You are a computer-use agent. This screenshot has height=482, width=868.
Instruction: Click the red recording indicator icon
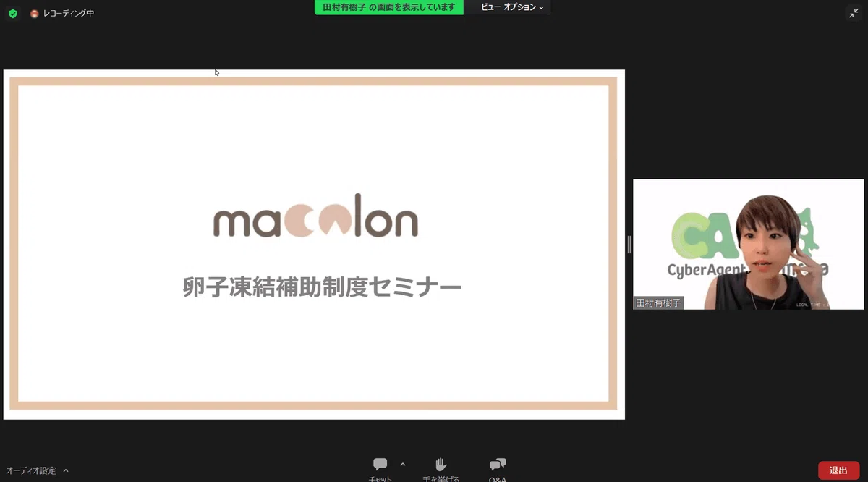pos(34,14)
